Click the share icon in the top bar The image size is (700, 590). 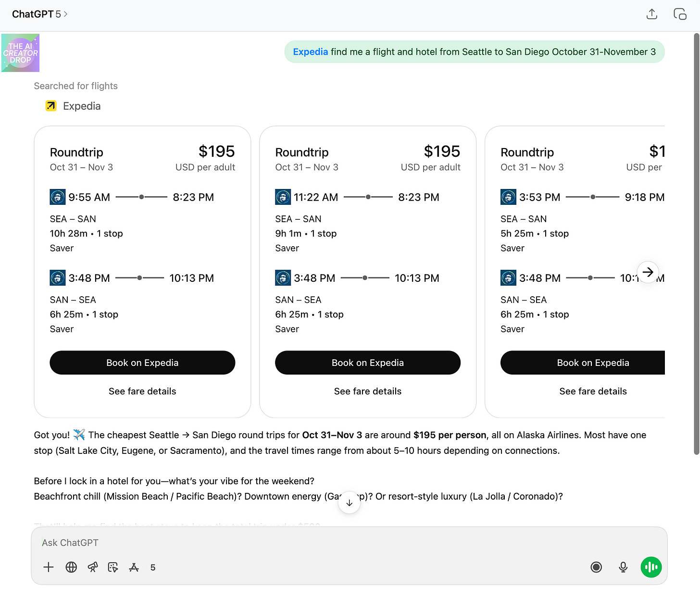(652, 14)
